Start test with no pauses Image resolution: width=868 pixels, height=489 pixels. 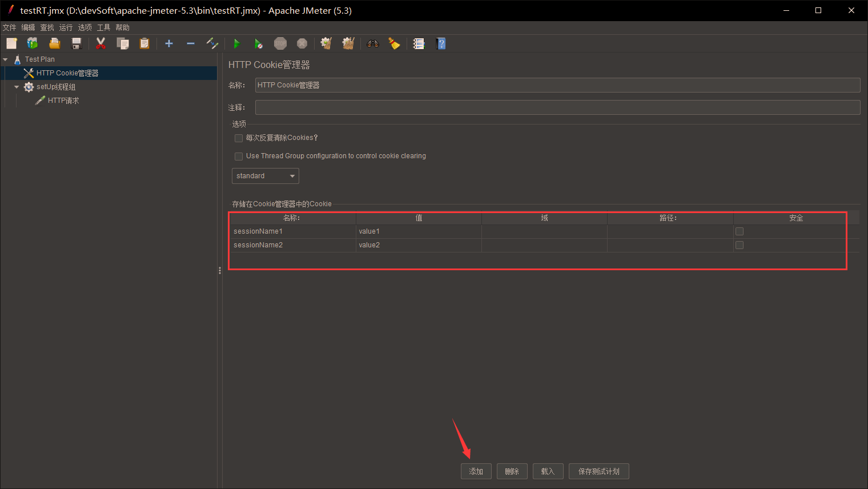pos(259,43)
